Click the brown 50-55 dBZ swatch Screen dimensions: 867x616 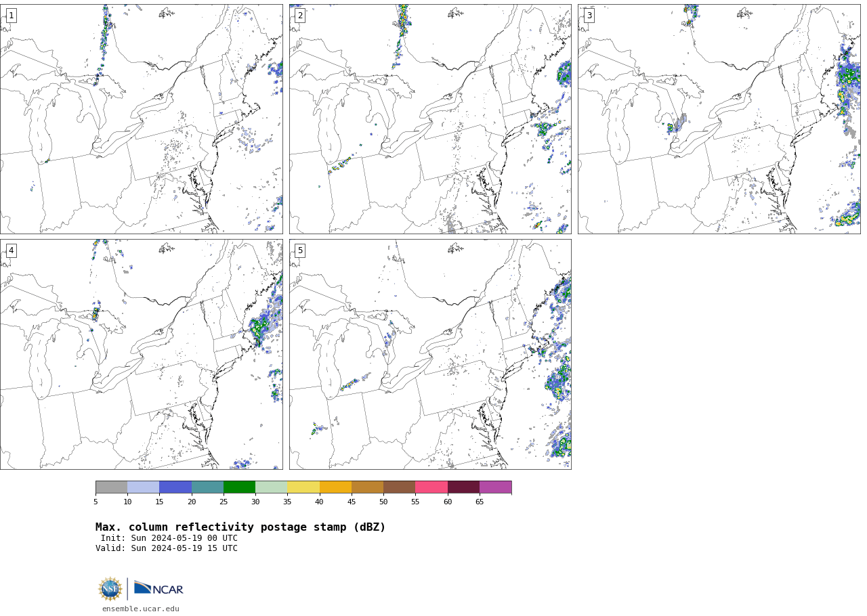coord(400,487)
